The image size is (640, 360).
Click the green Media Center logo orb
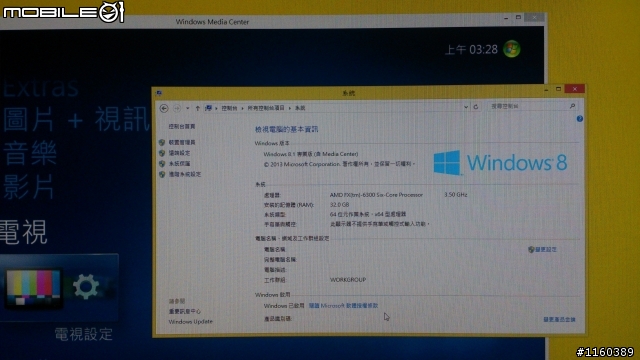[511, 49]
